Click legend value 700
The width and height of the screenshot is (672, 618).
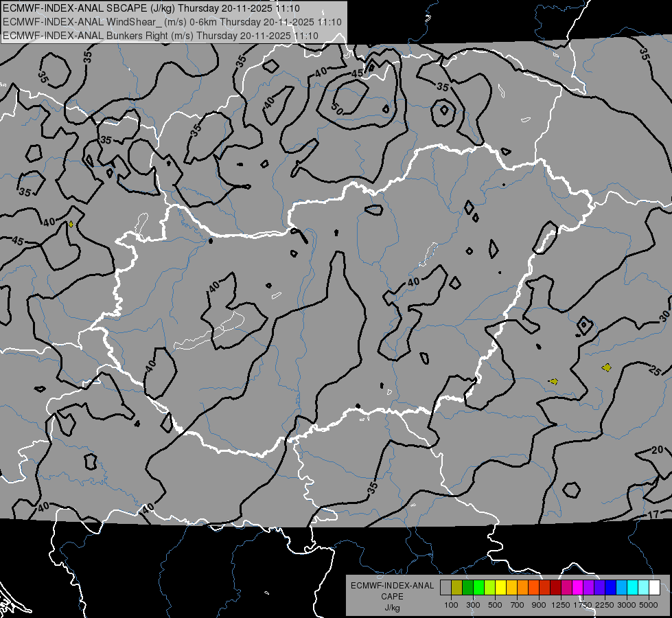[x=518, y=605]
